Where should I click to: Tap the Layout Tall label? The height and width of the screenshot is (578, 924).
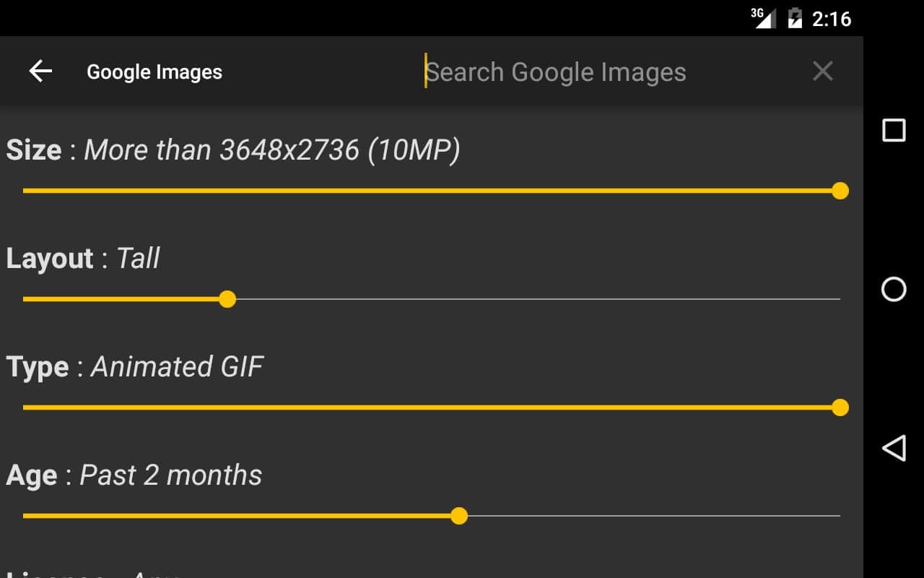tap(83, 259)
